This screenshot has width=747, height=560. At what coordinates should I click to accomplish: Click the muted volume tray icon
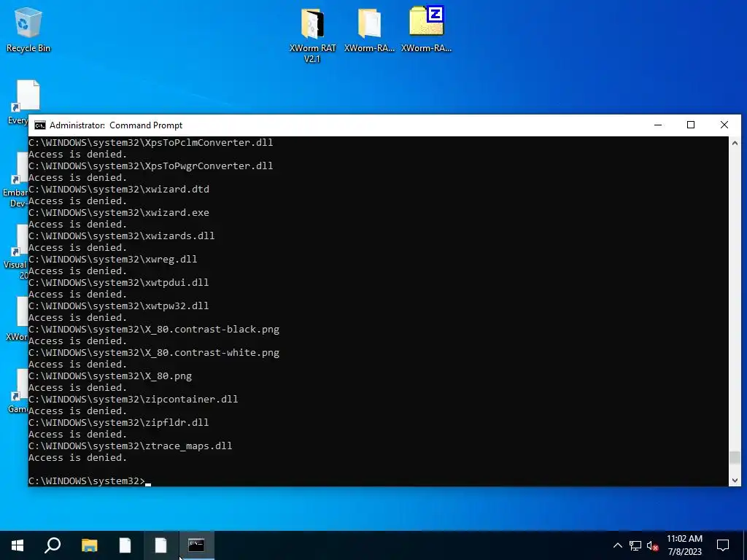[653, 545]
